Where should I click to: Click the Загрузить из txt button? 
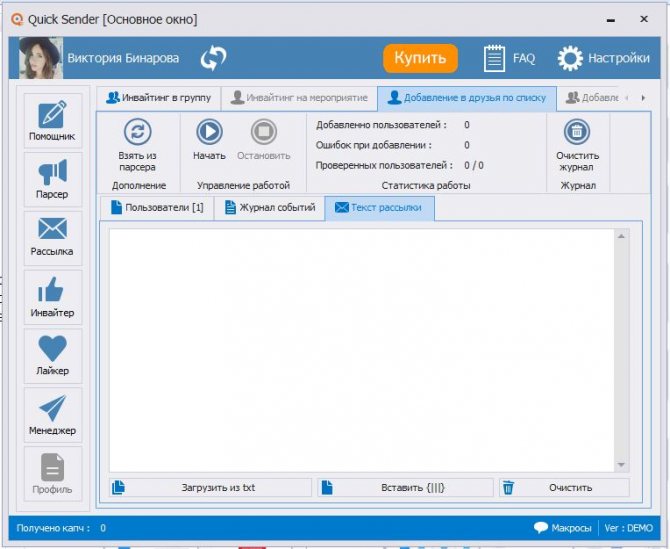[x=210, y=487]
